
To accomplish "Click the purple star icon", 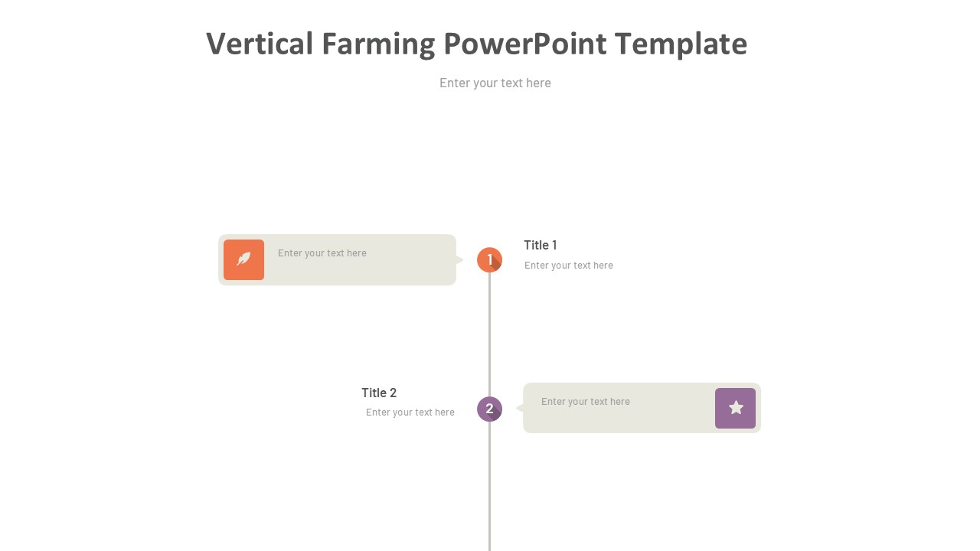I will (x=735, y=408).
